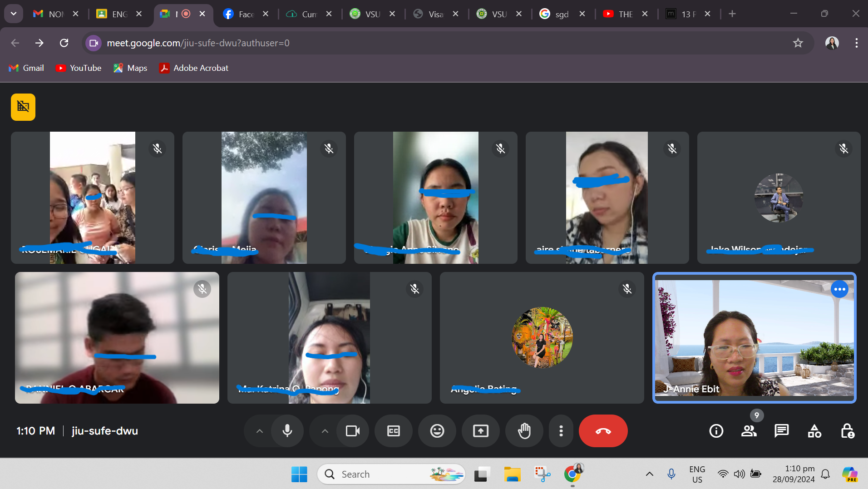Click the present screen icon
The image size is (868, 489).
point(480,431)
